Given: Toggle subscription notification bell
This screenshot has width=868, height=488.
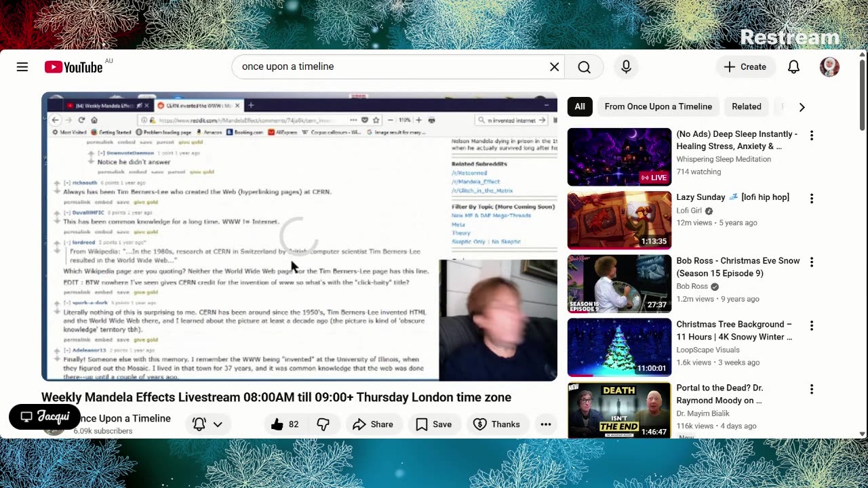Looking at the screenshot, I should pos(199,424).
